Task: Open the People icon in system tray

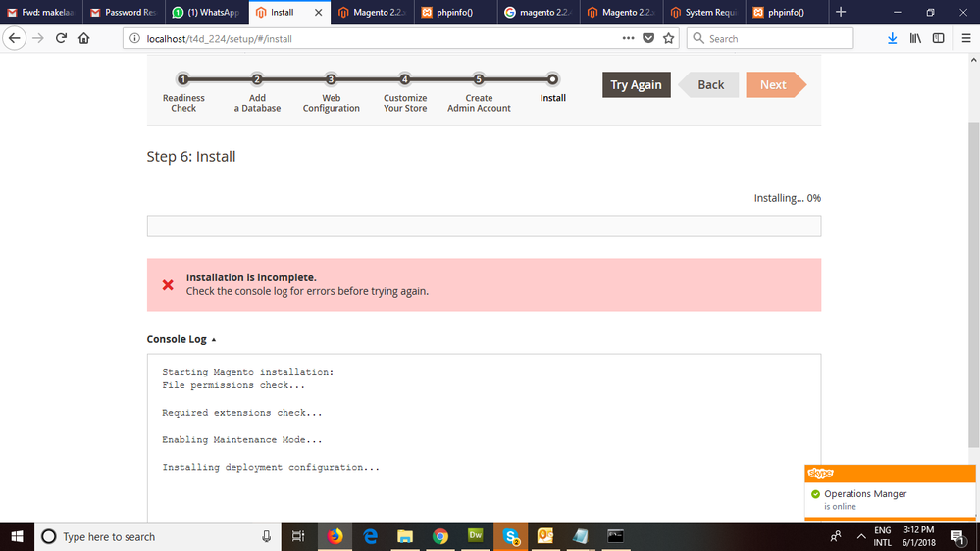Action: point(836,536)
